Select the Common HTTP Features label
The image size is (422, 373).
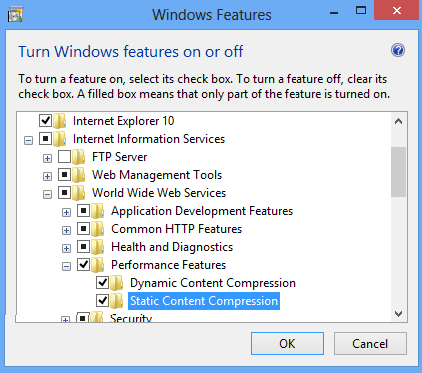[x=177, y=229]
